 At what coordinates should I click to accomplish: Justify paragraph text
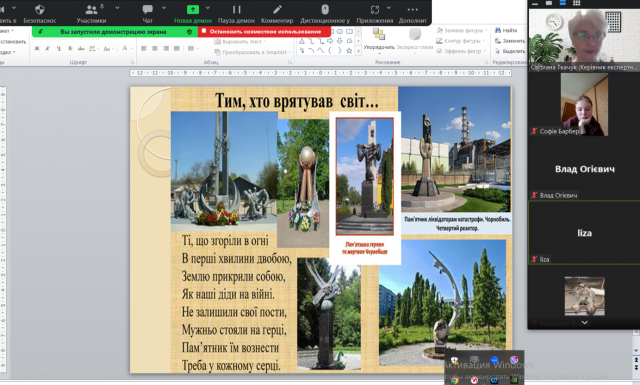177,49
